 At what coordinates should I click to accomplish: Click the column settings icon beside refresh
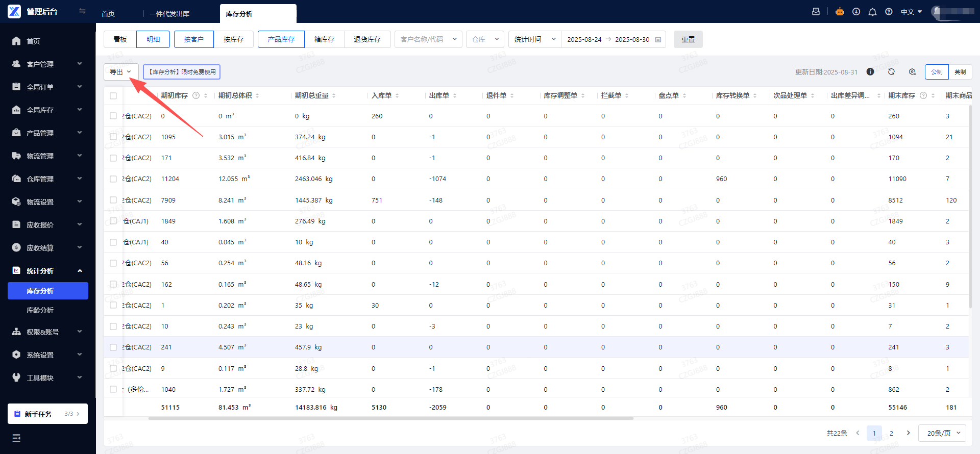pos(912,72)
